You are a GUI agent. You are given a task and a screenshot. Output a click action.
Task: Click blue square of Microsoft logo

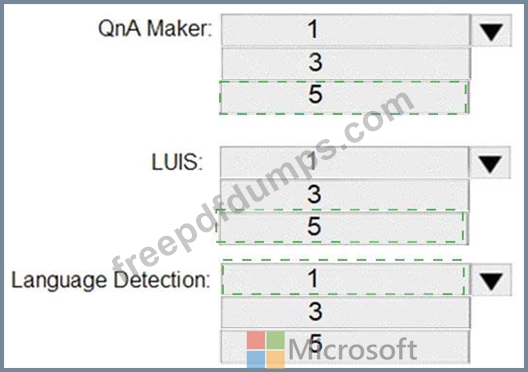click(x=256, y=360)
